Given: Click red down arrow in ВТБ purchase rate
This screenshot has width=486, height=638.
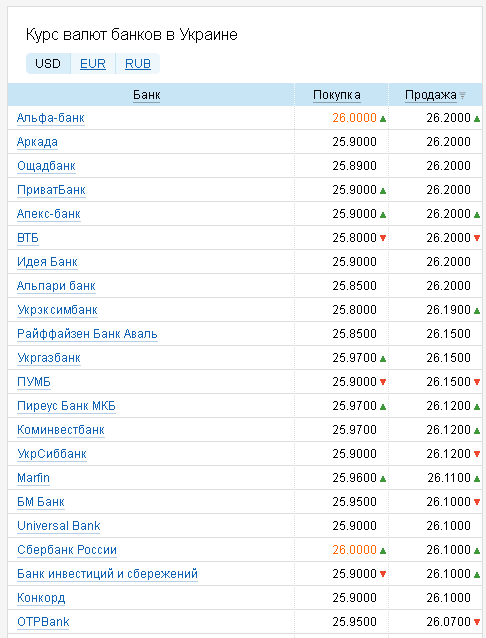Looking at the screenshot, I should coord(383,238).
